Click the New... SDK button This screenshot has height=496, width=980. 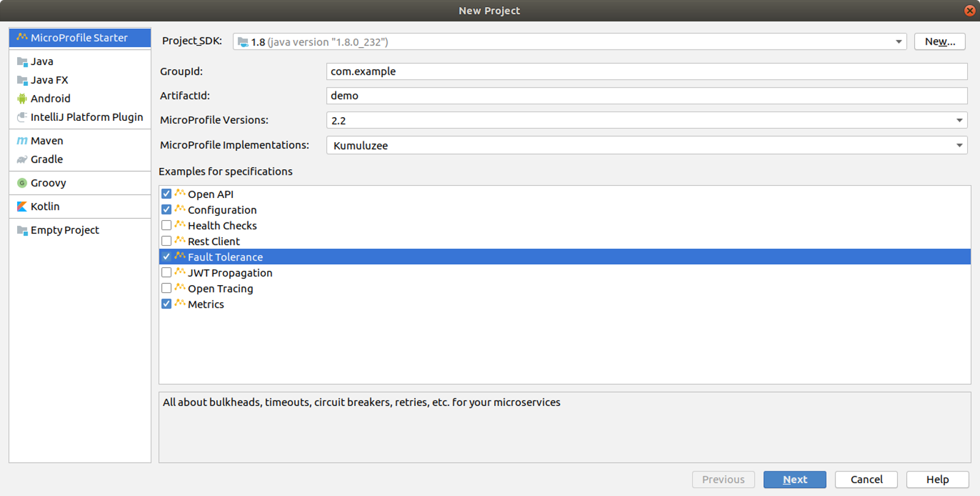coord(940,42)
